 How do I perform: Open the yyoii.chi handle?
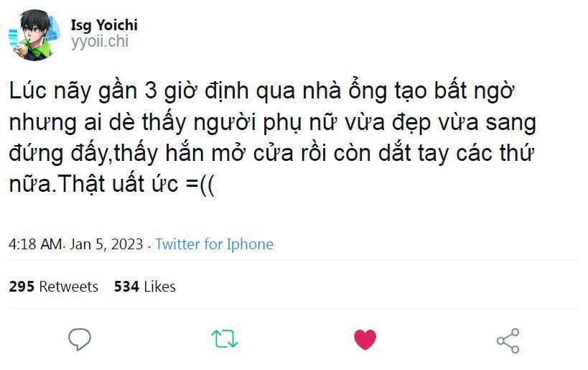(x=100, y=42)
